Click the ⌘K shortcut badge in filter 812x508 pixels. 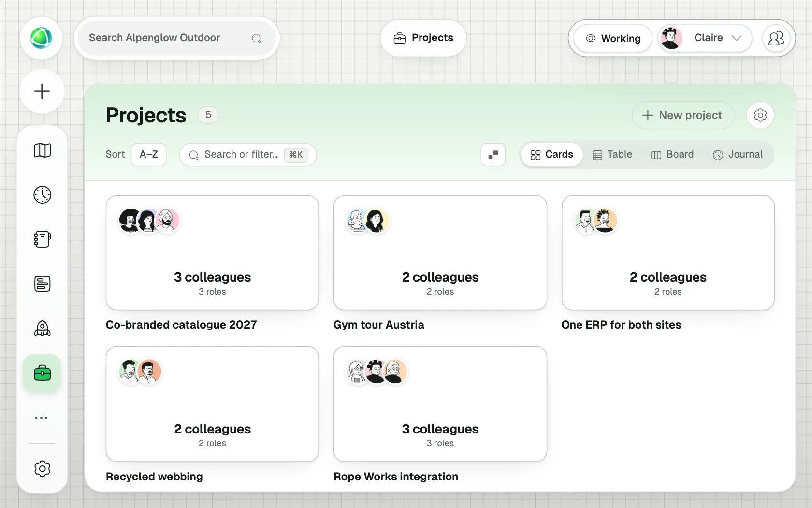click(296, 155)
